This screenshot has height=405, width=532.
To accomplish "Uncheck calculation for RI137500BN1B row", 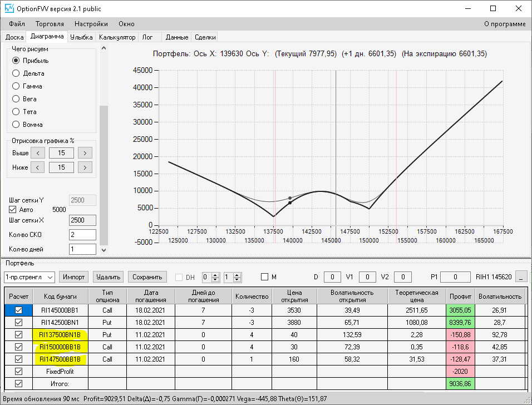I will pyautogui.click(x=19, y=334).
